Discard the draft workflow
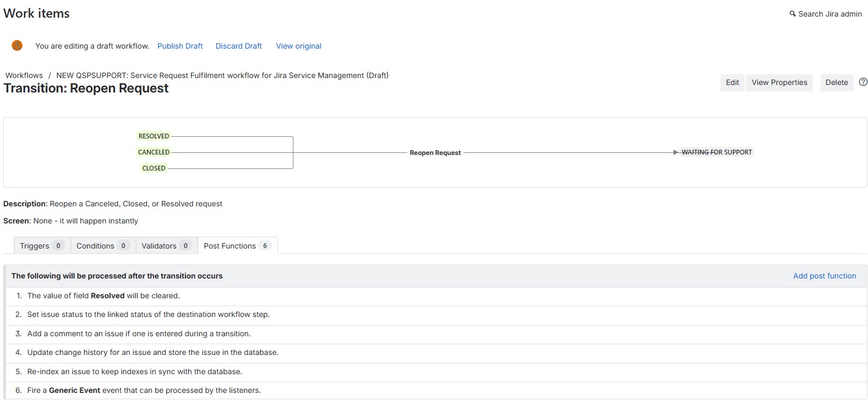This screenshot has width=868, height=410. tap(239, 46)
